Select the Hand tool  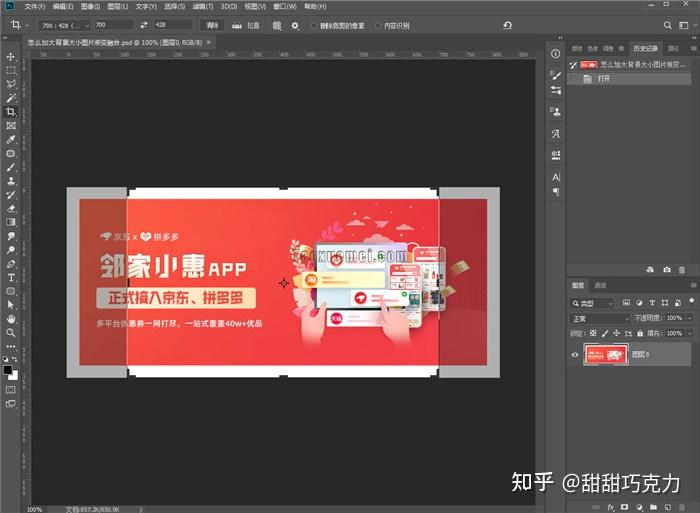coord(11,319)
